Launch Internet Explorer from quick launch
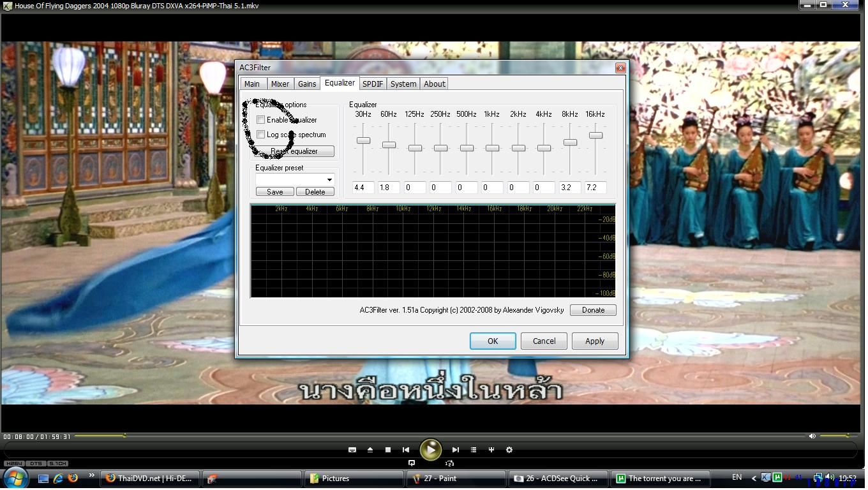 click(58, 478)
